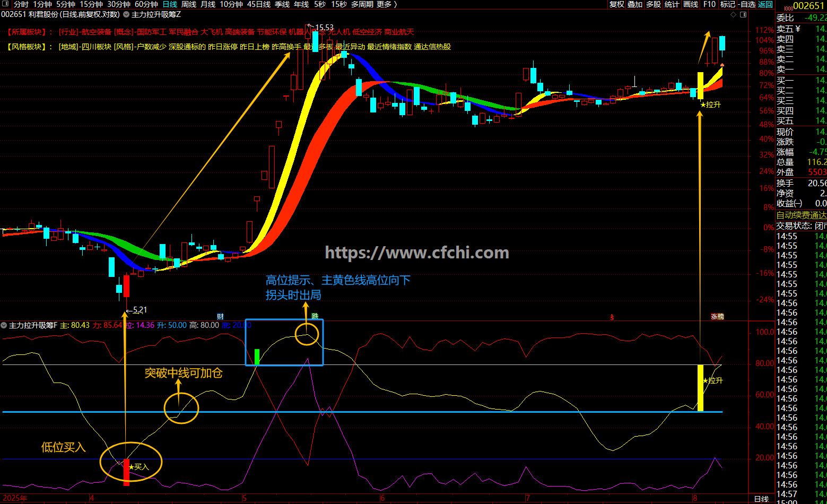827x504 pixels.
Task: Click the 5.21 low price label
Action: [x=140, y=310]
